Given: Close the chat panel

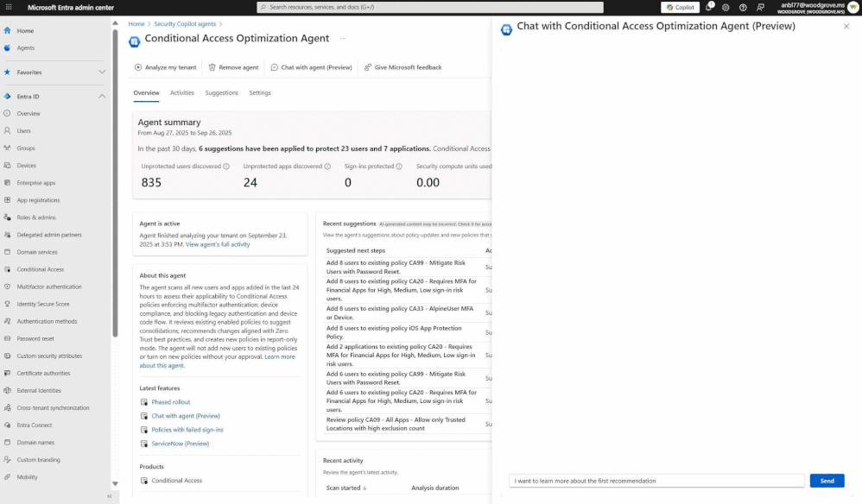Looking at the screenshot, I should pos(846,27).
